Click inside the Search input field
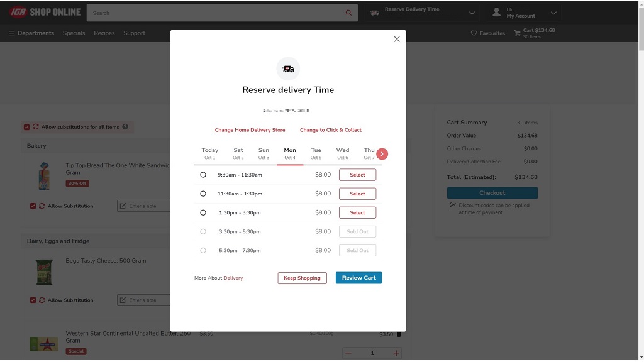Image resolution: width=644 pixels, height=362 pixels. [214, 13]
